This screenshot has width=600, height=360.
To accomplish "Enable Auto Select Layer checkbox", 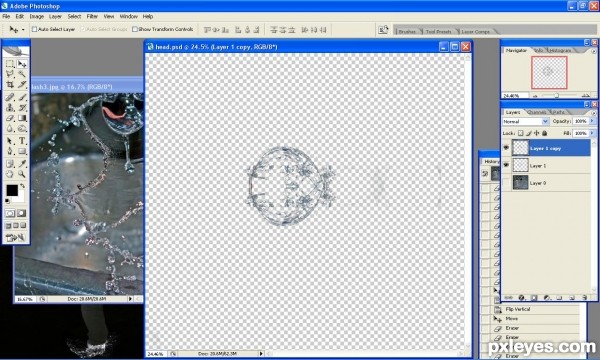I will (x=34, y=29).
